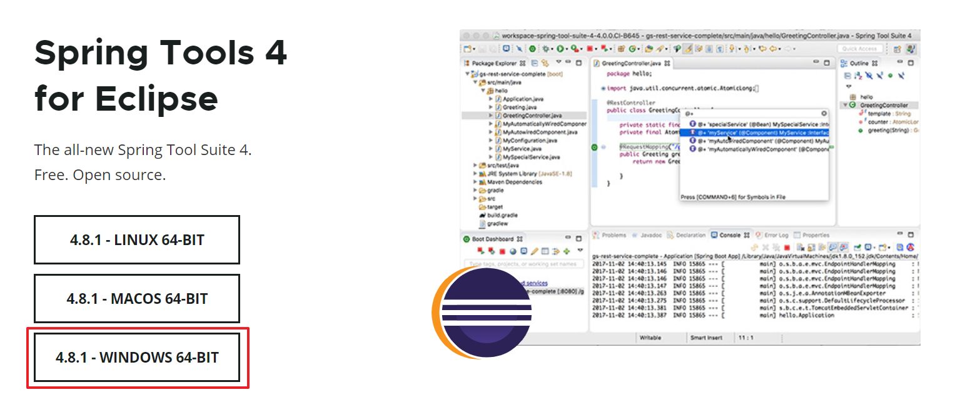Expand the gradle folder arrow
Screen dimensions: 980x417
tap(475, 190)
